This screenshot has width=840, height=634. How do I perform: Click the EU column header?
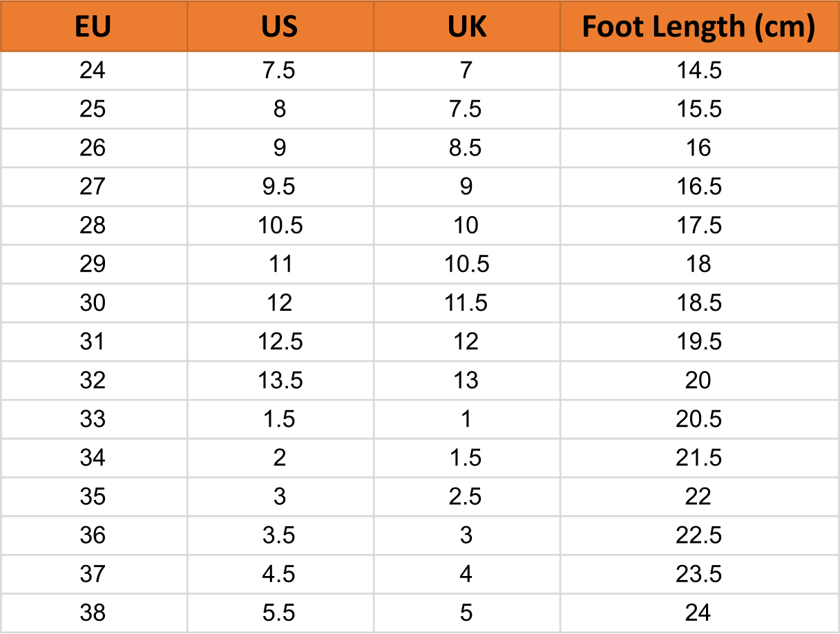pos(93,26)
